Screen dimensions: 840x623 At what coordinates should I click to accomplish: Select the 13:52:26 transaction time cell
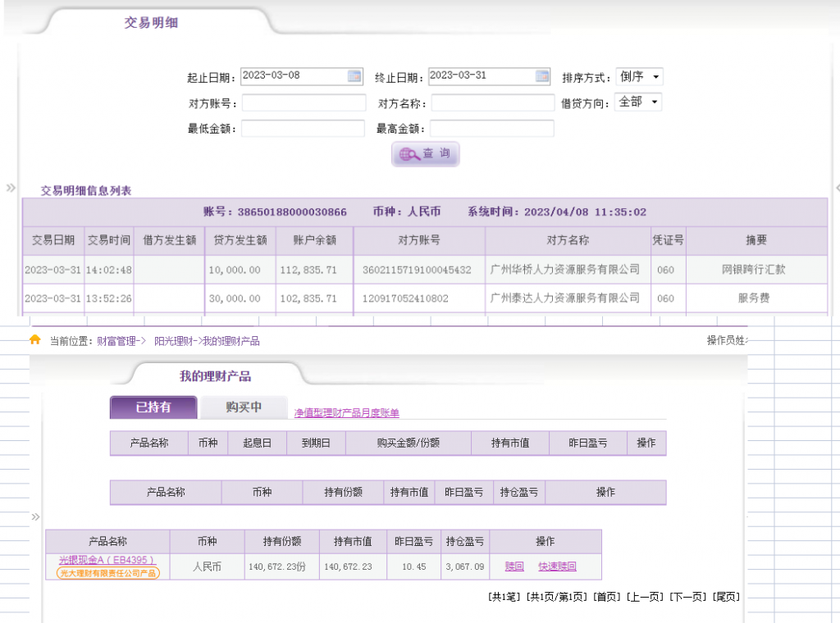click(x=109, y=298)
